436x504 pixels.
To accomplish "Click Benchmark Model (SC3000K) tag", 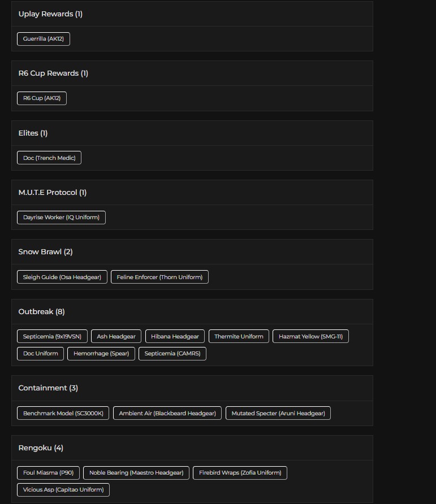I will (x=63, y=414).
